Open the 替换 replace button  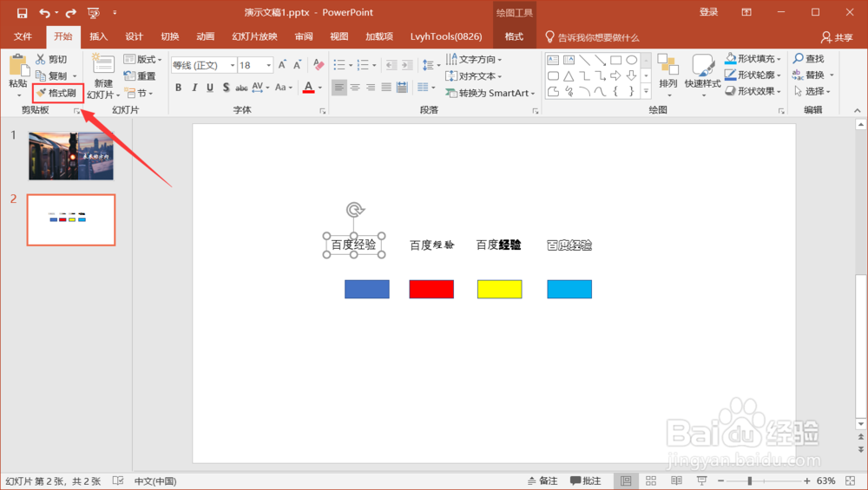(809, 75)
